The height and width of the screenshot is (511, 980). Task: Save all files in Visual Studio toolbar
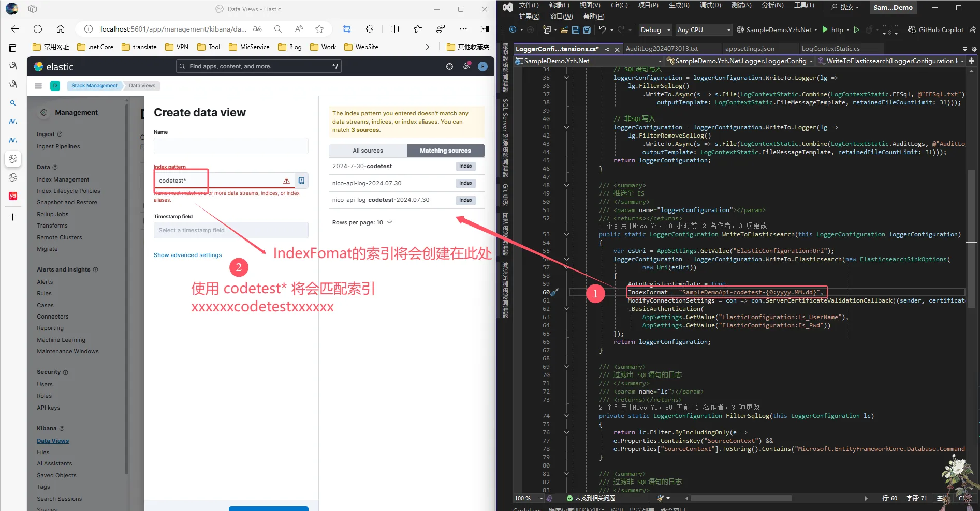(x=587, y=30)
